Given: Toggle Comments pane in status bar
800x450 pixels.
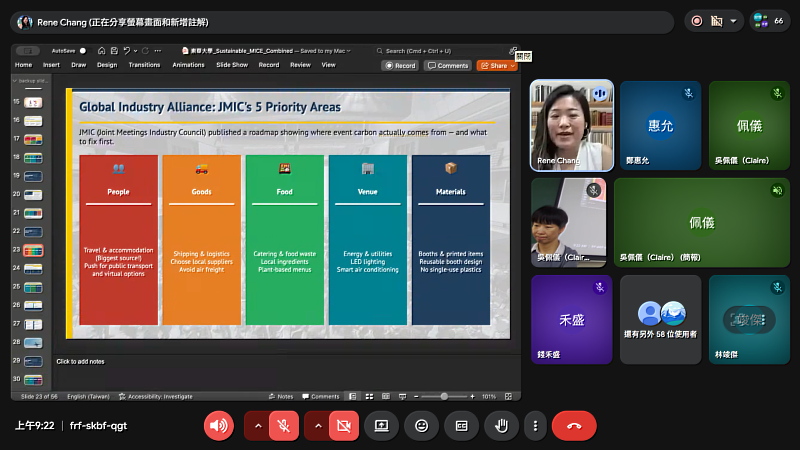Looking at the screenshot, I should (x=321, y=396).
